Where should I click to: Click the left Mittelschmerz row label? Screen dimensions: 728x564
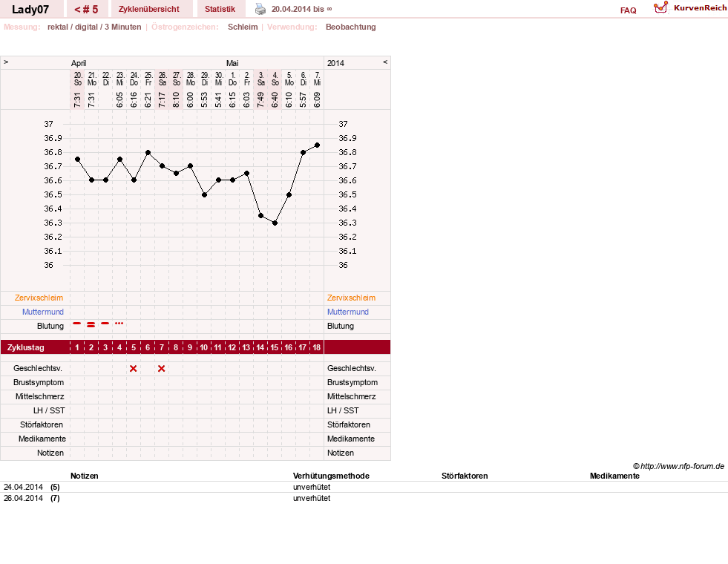coord(40,397)
